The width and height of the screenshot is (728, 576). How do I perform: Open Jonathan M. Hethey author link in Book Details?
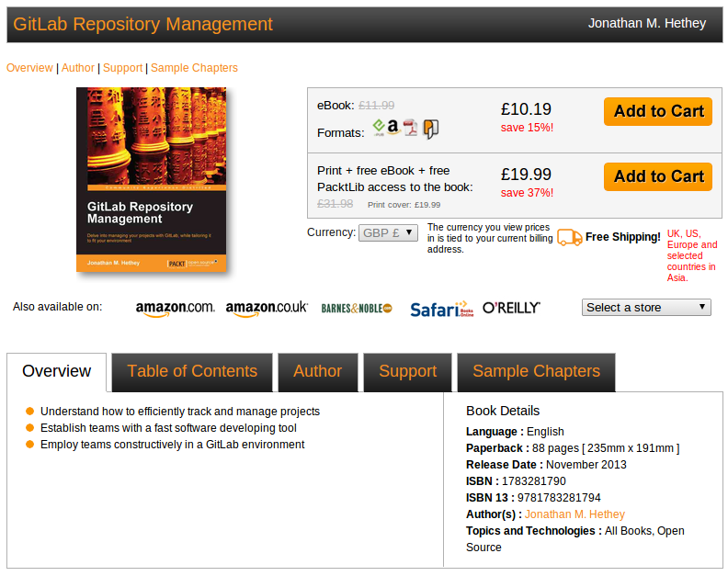[574, 514]
